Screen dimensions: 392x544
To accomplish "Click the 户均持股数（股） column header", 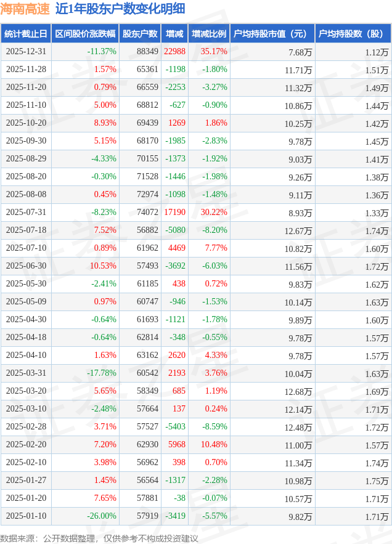I will coord(353,34).
